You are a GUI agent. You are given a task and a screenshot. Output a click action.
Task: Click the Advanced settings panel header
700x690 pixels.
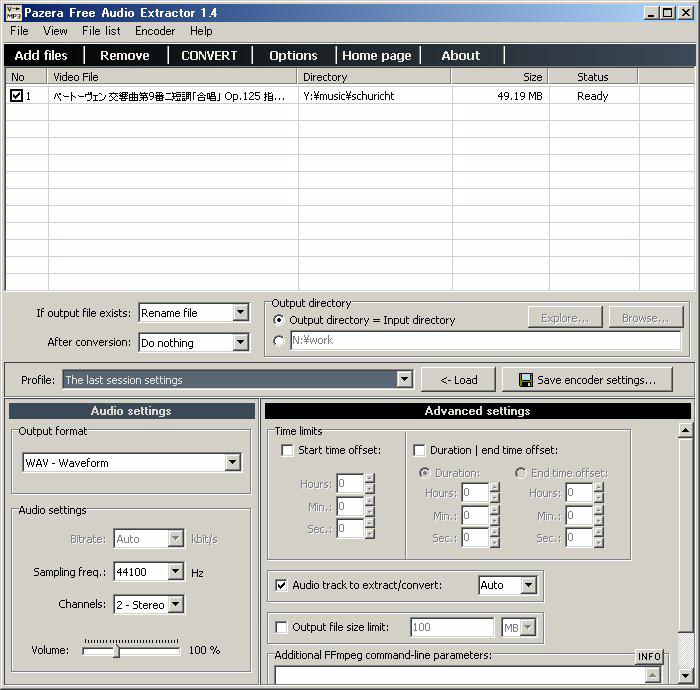click(478, 411)
